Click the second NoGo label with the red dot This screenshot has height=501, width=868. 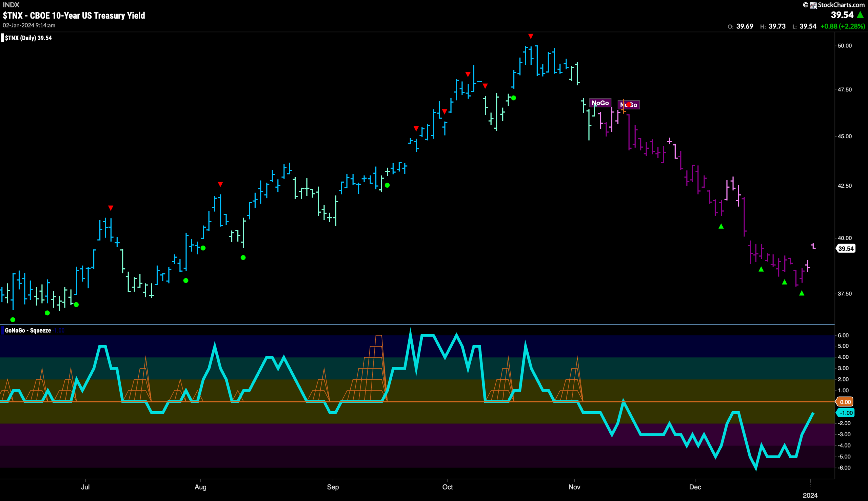pyautogui.click(x=629, y=105)
